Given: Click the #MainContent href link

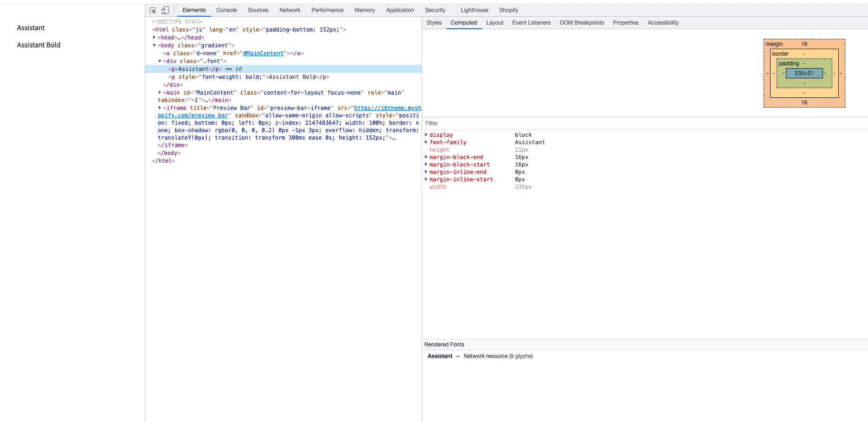Looking at the screenshot, I should 263,53.
